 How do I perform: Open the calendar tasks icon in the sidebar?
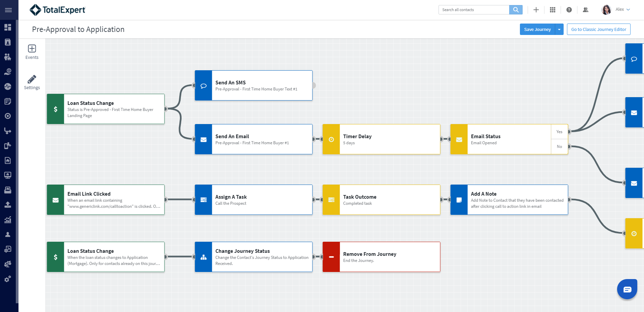(x=8, y=101)
